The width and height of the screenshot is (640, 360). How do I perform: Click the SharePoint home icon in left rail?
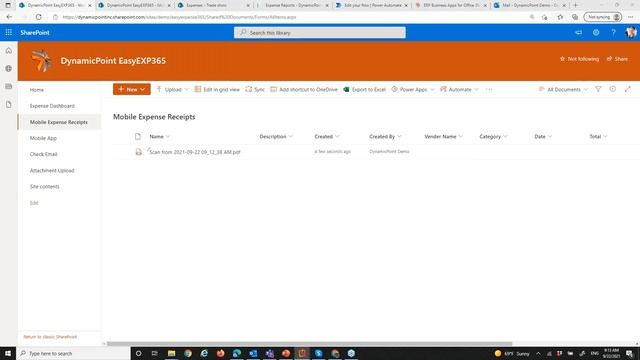click(9, 51)
